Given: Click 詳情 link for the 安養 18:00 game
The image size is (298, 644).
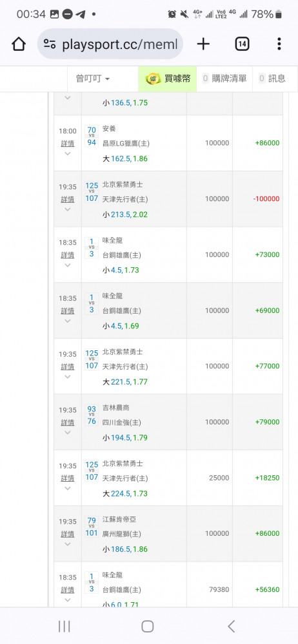Looking at the screenshot, I should click(68, 144).
